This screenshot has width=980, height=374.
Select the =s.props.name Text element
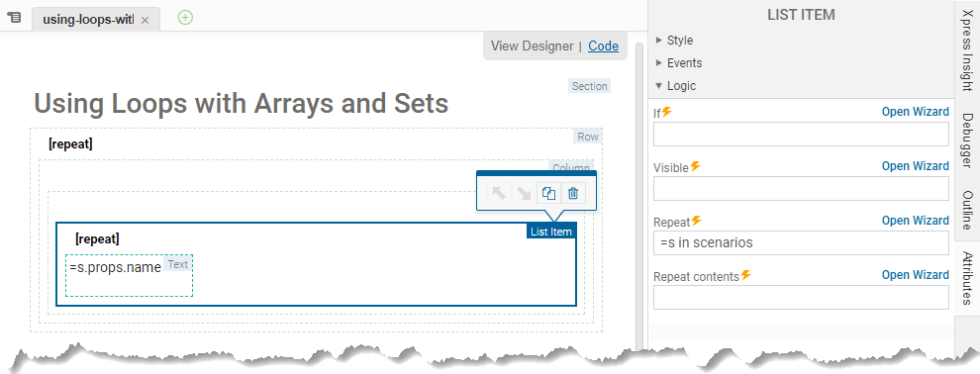tap(130, 275)
